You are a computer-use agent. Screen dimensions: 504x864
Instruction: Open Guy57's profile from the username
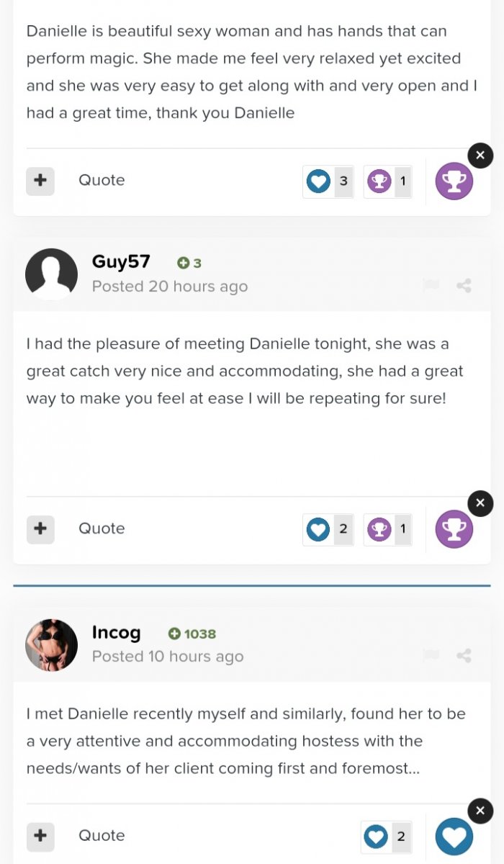(121, 261)
